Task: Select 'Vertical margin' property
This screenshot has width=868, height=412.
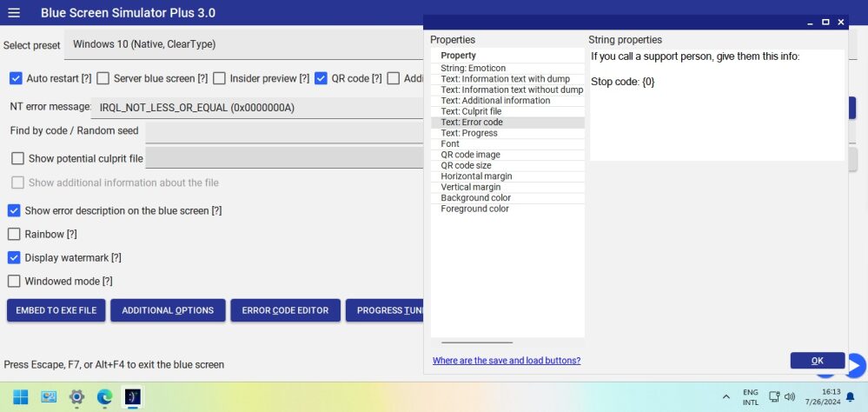Action: click(x=507, y=187)
